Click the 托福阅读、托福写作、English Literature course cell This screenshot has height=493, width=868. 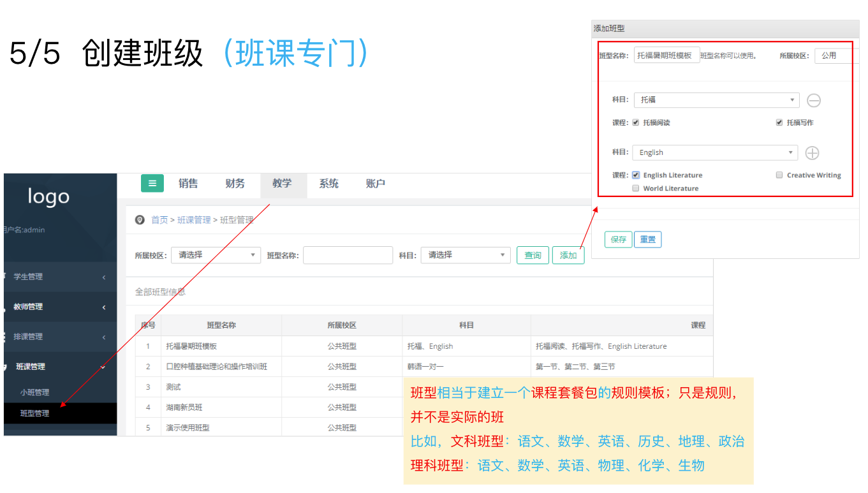[x=601, y=346]
